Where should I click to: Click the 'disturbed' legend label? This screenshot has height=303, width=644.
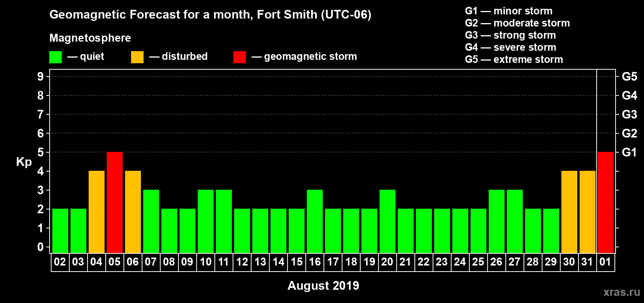tap(184, 56)
